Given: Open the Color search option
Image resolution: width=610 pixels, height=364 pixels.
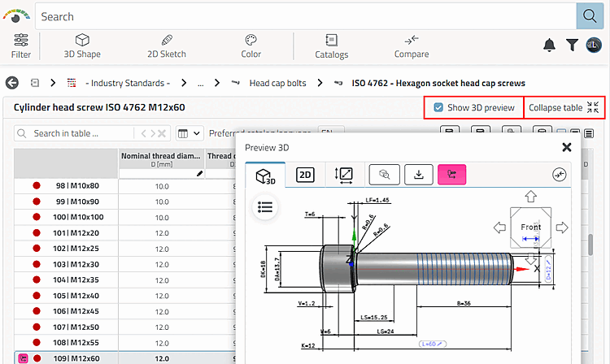Looking at the screenshot, I should point(251,46).
